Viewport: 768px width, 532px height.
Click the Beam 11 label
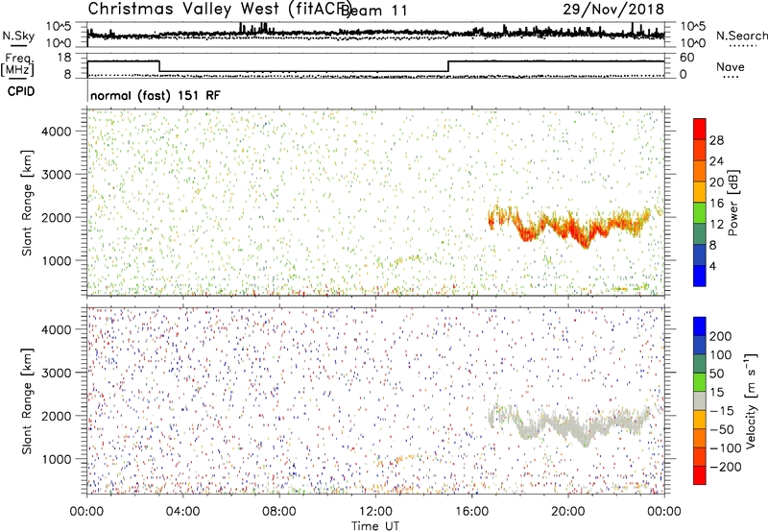click(x=373, y=11)
